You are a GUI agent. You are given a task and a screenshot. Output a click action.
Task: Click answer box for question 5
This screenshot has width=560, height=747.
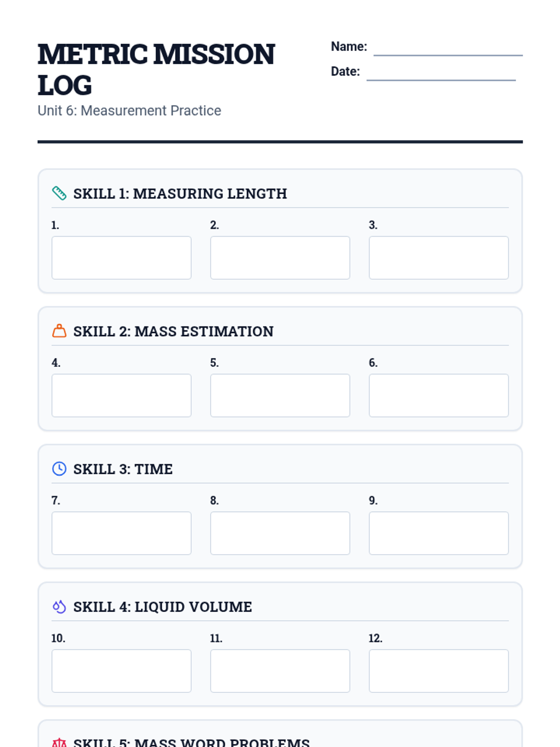(280, 395)
